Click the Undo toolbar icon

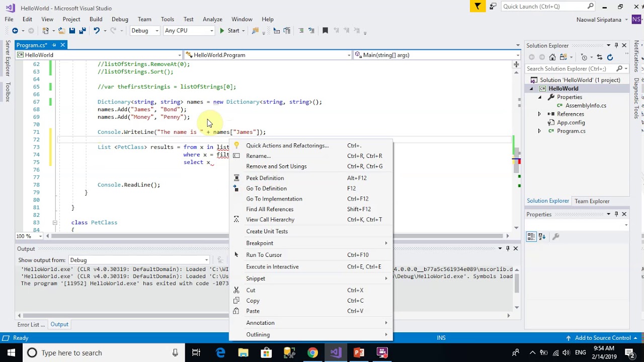97,31
